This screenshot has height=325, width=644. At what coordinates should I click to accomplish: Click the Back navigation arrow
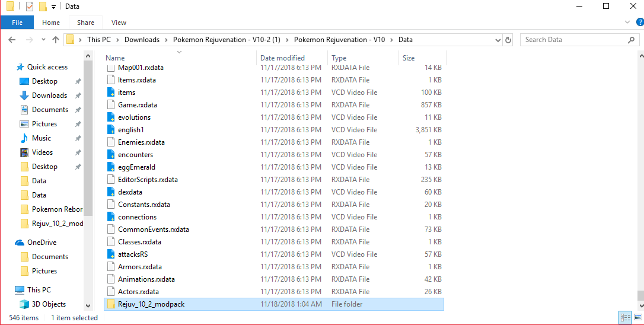click(x=12, y=40)
